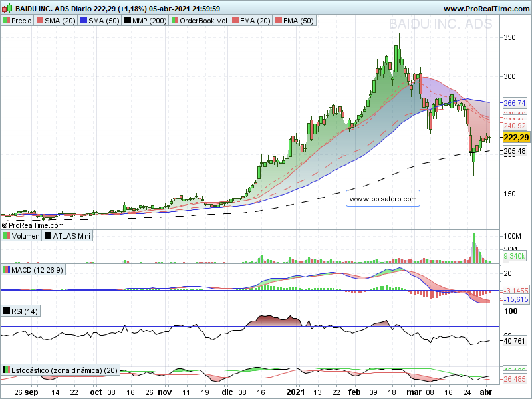Open the SMA (20) label settings
Screen dimensions: 532x399
pos(60,21)
